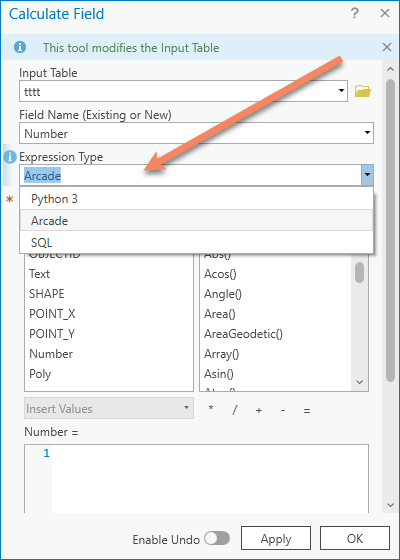Pick the Asin() helper function
This screenshot has height=560, width=400.
pos(219,374)
